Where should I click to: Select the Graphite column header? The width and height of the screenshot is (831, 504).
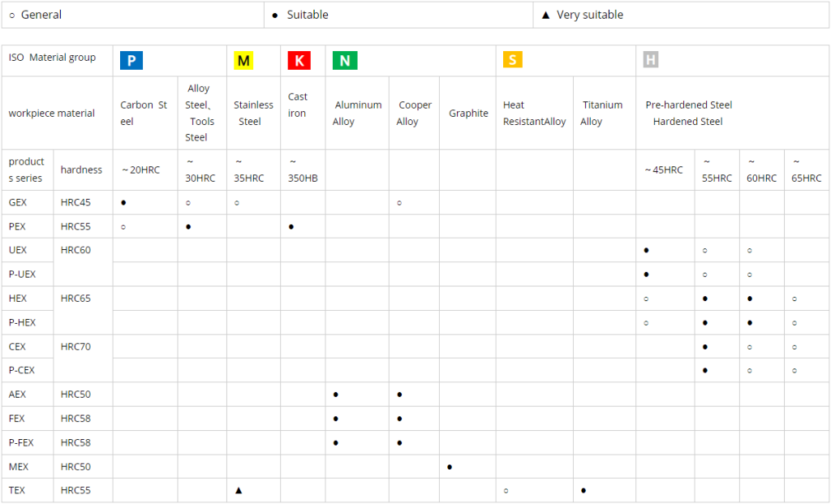(x=468, y=114)
